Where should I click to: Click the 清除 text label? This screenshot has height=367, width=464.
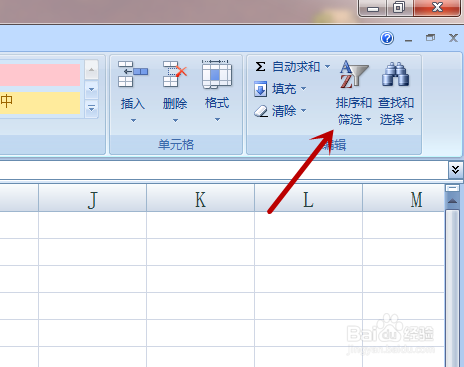tap(284, 111)
